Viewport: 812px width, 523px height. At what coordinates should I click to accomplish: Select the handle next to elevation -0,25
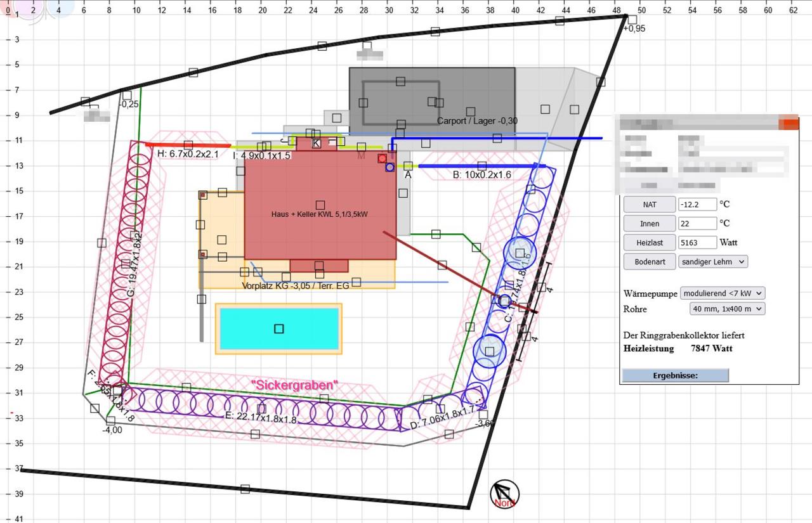[x=127, y=96]
